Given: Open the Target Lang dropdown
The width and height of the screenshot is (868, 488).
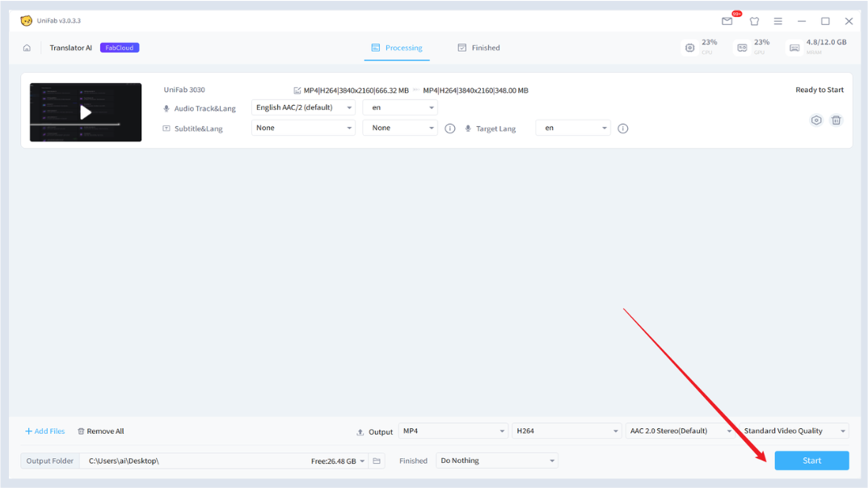Looking at the screenshot, I should (x=573, y=128).
